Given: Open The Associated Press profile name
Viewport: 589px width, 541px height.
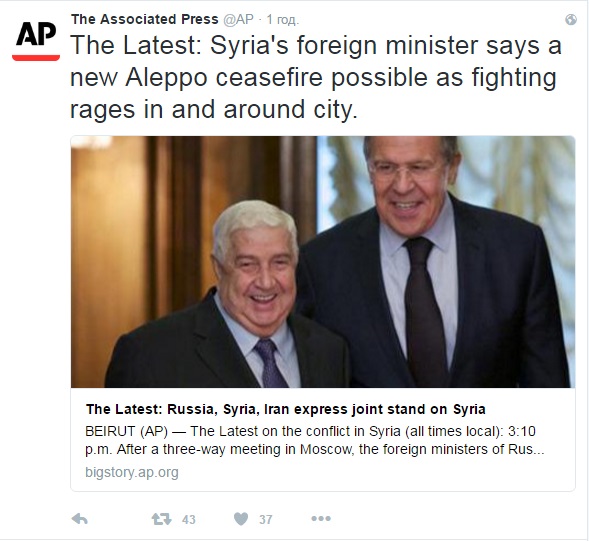Looking at the screenshot, I should pos(145,19).
